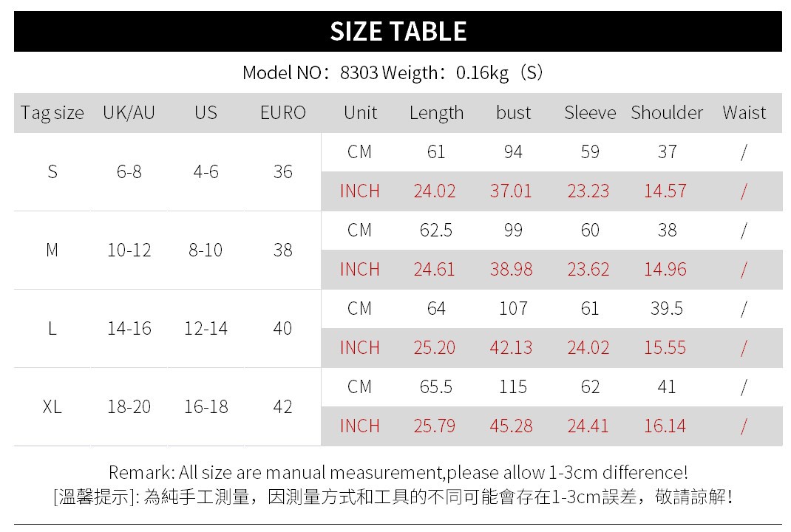Click the 16.14 inch shoulder value

pyautogui.click(x=665, y=426)
